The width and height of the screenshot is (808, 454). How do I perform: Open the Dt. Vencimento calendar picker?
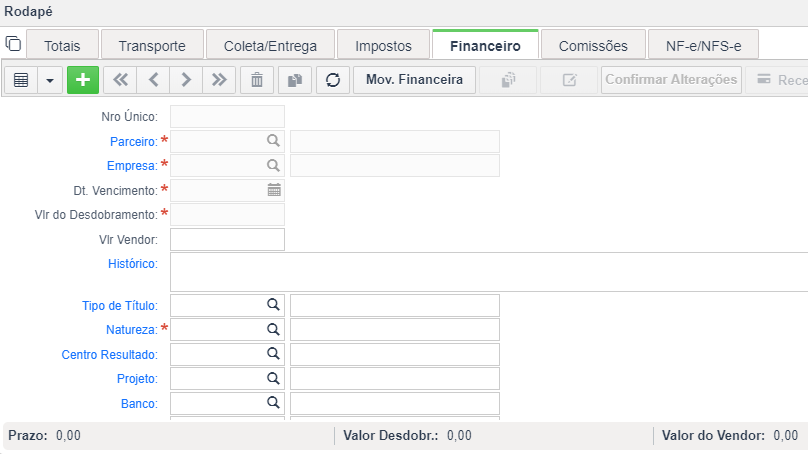tap(274, 190)
